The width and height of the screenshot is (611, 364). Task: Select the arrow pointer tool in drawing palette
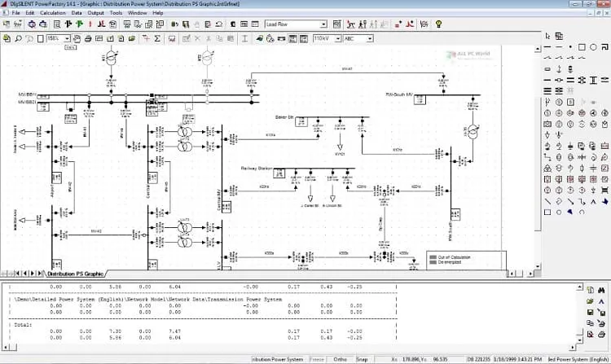coord(547,36)
